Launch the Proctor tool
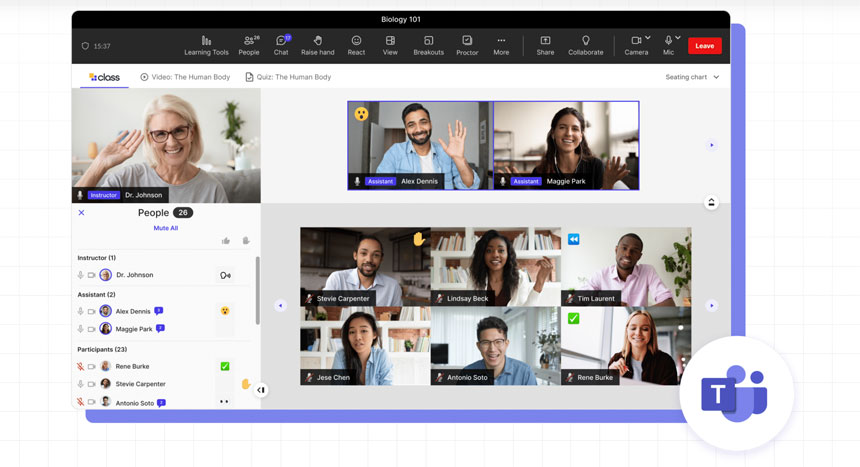This screenshot has width=860, height=467. [x=467, y=45]
